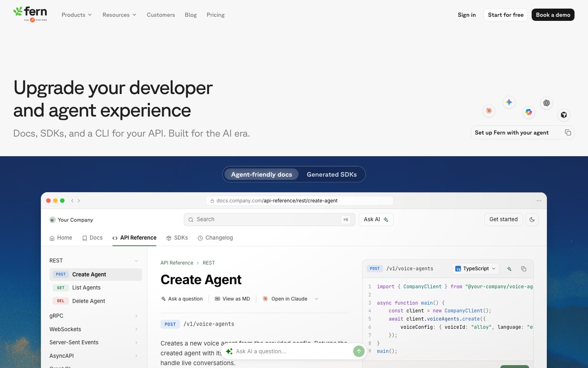This screenshot has height=368, width=588.
Task: Click the Book a demo button
Action: click(x=553, y=15)
